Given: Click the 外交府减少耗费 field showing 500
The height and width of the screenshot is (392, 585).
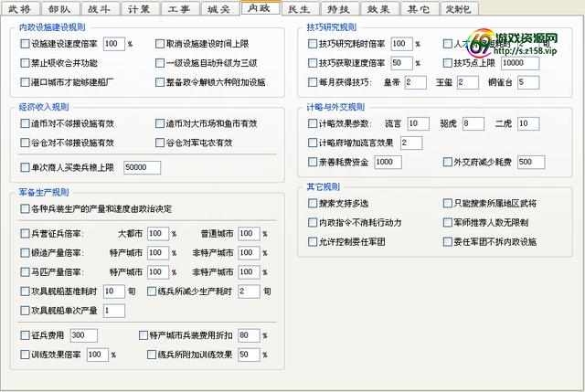Looking at the screenshot, I should [531, 162].
